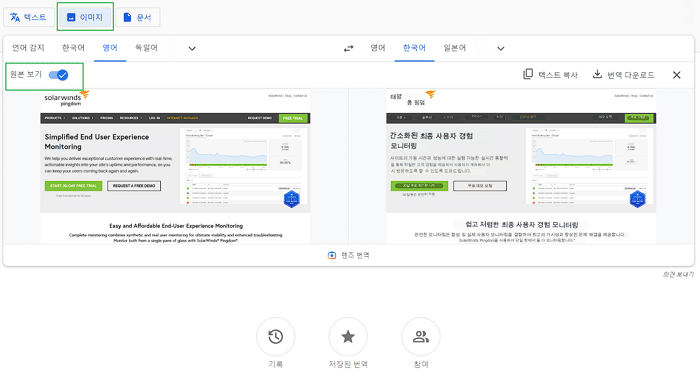Open the 참여 contribute people icon
The image size is (700, 376).
tap(421, 337)
